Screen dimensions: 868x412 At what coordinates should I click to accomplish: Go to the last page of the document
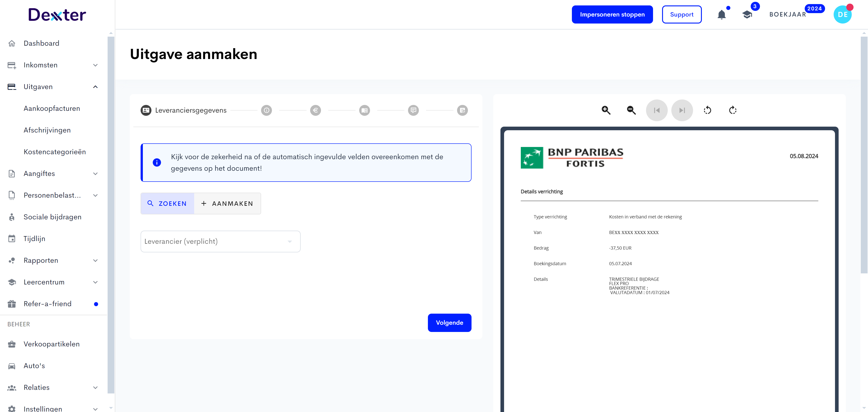pyautogui.click(x=682, y=110)
